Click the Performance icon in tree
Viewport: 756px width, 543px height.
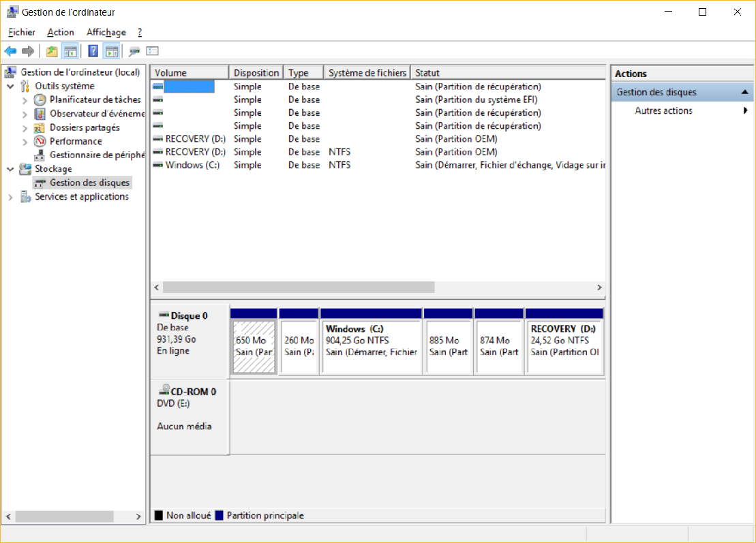pyautogui.click(x=40, y=141)
